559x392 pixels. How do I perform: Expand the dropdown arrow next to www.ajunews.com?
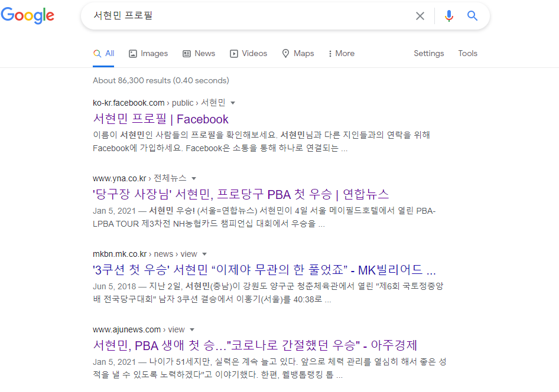[192, 329]
